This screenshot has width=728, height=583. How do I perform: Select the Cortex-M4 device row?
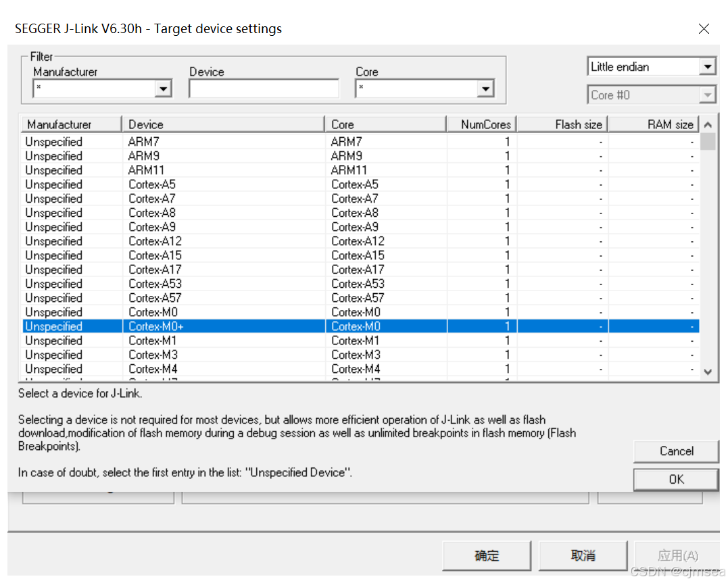point(361,369)
